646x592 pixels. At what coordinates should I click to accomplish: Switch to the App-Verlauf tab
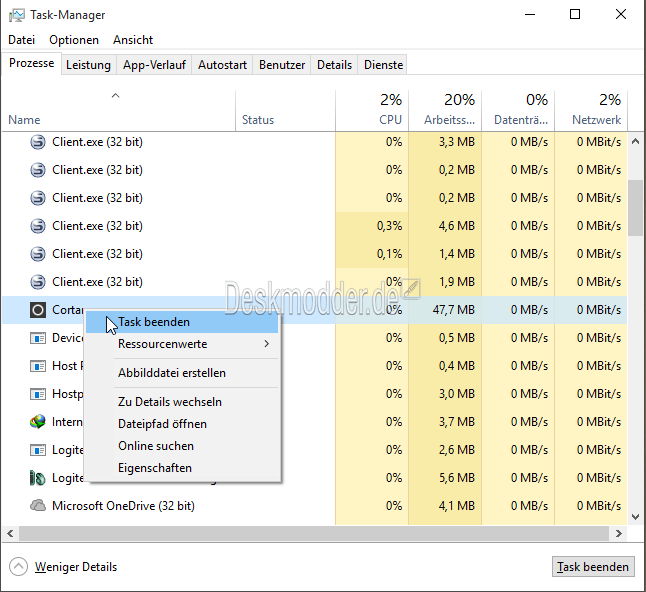point(154,65)
